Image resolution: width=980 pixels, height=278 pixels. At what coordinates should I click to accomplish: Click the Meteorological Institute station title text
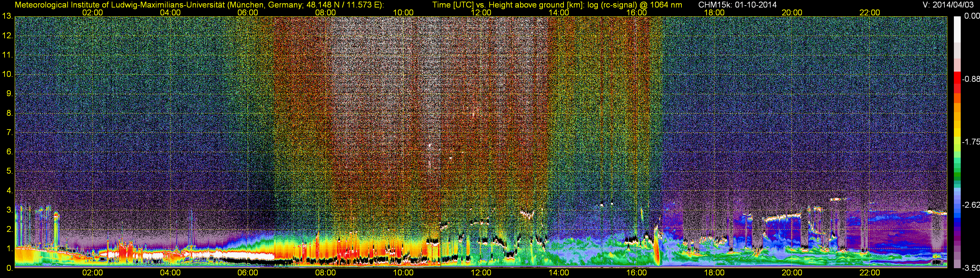(199, 5)
